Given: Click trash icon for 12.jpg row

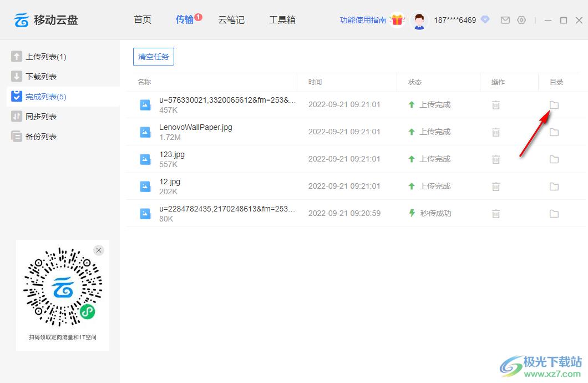Looking at the screenshot, I should [496, 187].
